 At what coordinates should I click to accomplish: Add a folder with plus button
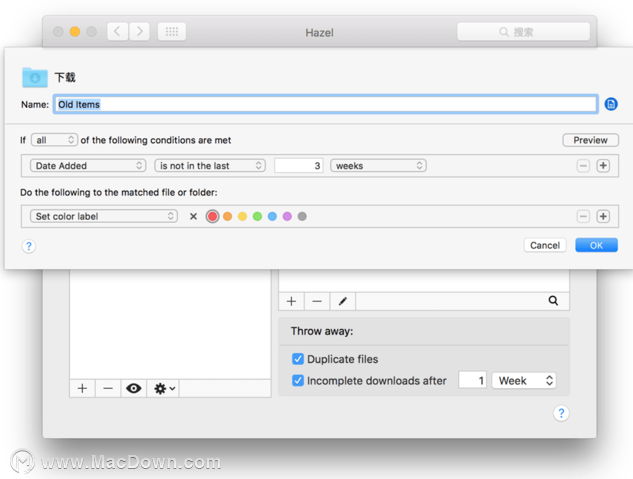tap(82, 388)
